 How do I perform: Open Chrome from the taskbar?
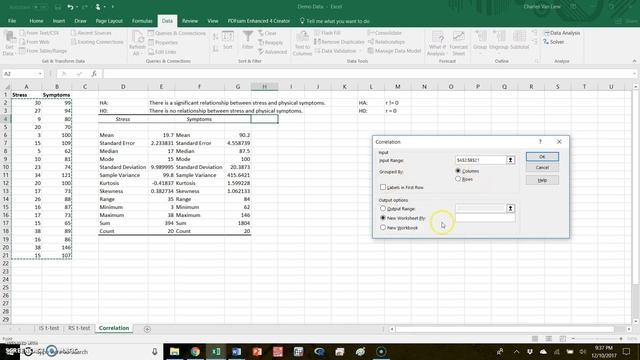pyautogui.click(x=196, y=351)
